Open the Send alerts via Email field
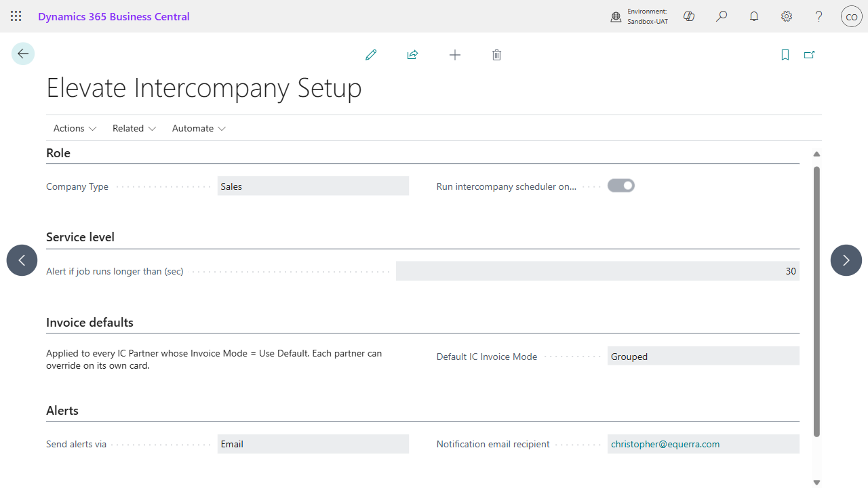 313,444
